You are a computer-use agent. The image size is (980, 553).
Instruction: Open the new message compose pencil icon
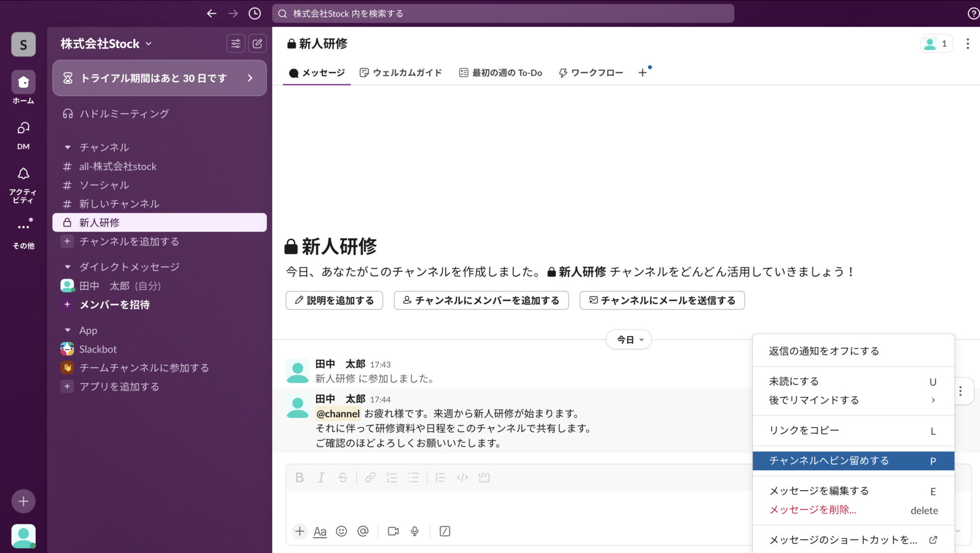[257, 43]
